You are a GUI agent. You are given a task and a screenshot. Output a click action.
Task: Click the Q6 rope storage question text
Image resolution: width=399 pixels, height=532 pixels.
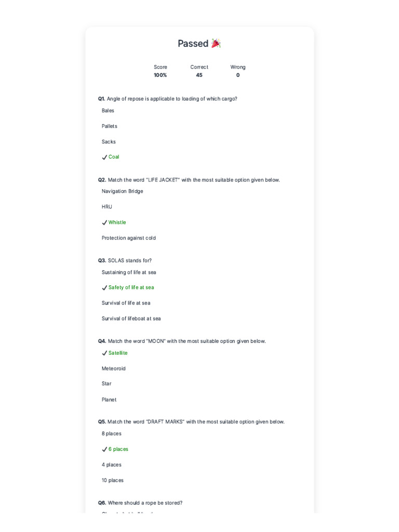[140, 503]
